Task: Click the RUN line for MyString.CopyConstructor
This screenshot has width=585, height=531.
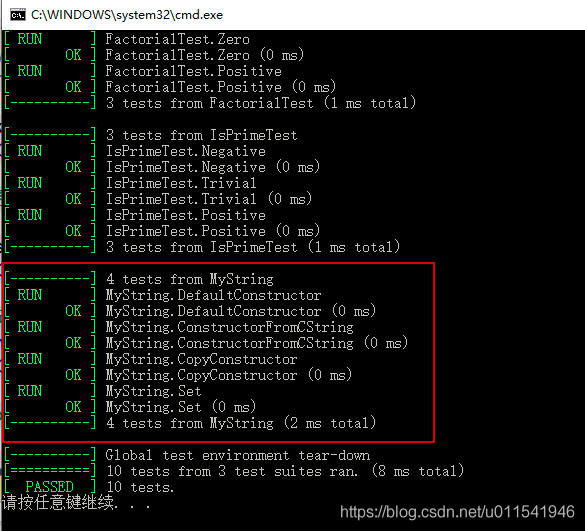Action: click(151, 359)
